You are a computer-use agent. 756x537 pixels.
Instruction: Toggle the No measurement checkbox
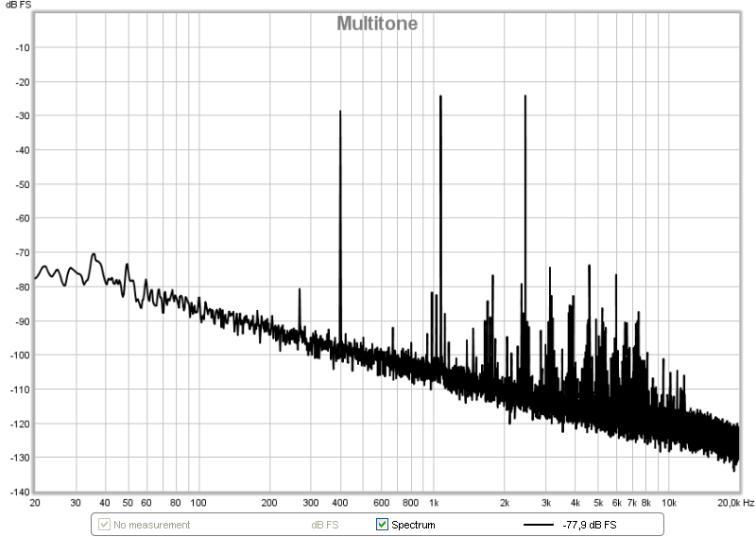point(104,524)
